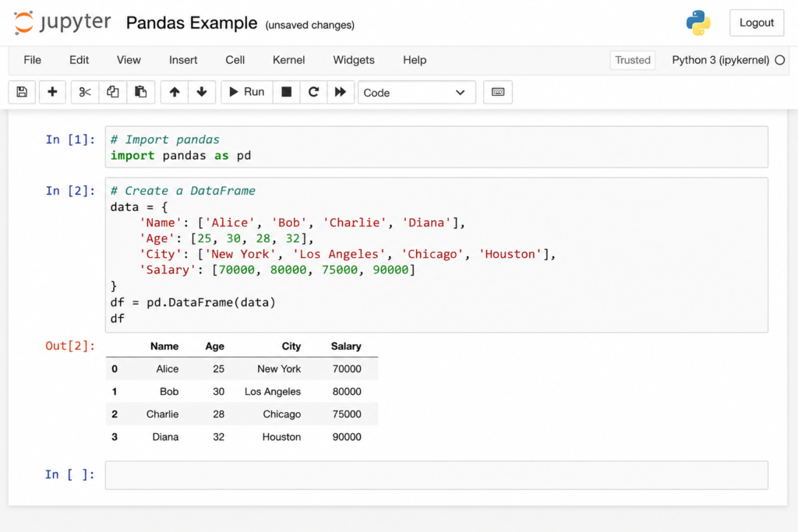Paste cells below icon
The height and width of the screenshot is (532, 798).
point(140,92)
